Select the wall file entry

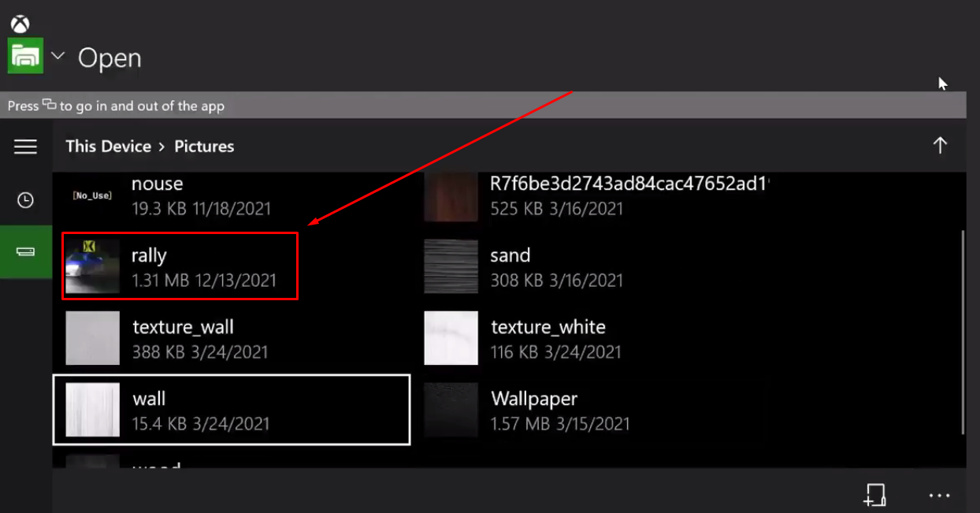[231, 409]
